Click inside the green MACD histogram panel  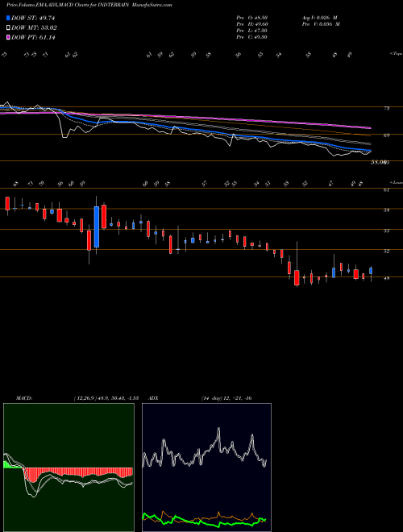coord(69,468)
